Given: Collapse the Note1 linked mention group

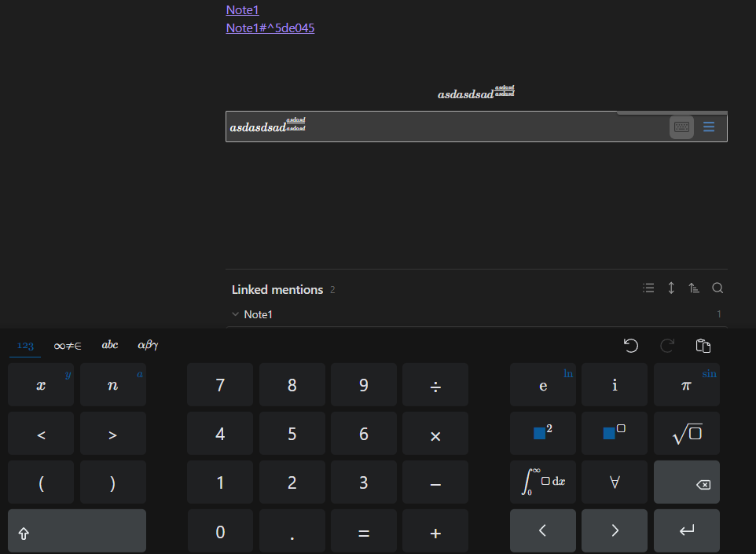Looking at the screenshot, I should click(x=236, y=314).
